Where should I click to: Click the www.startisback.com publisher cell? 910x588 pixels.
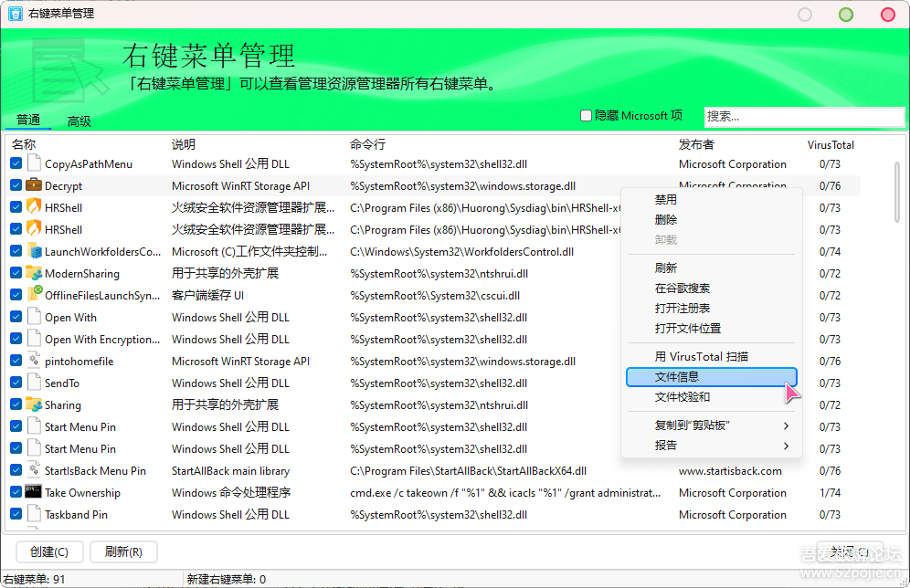click(730, 471)
